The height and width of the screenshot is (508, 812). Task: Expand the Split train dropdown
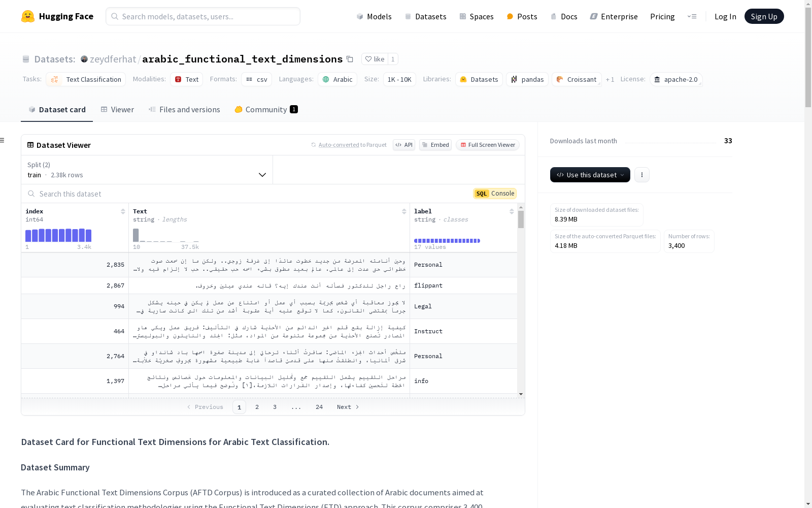[147, 170]
